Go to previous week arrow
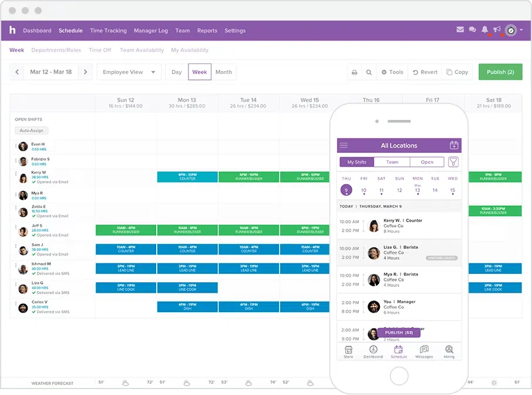 point(17,72)
